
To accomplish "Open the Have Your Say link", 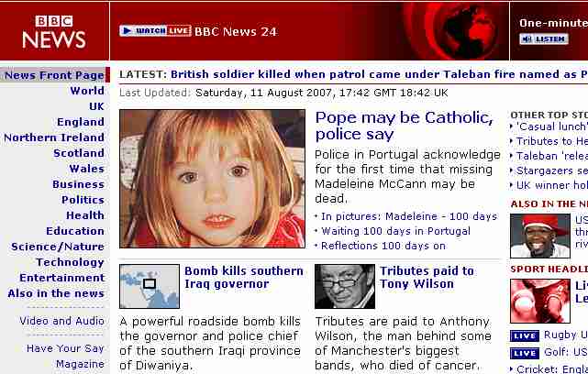I will pos(65,348).
